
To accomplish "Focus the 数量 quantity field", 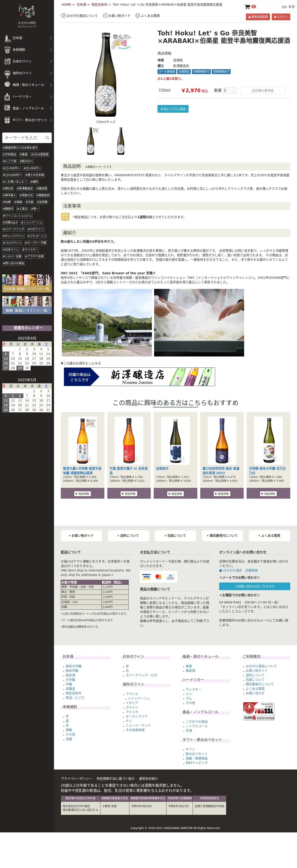I will point(229,90).
